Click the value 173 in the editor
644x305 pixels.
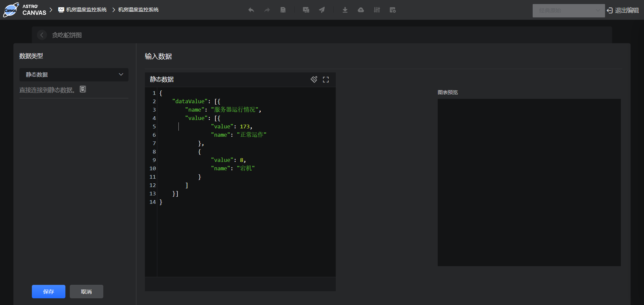coord(245,126)
